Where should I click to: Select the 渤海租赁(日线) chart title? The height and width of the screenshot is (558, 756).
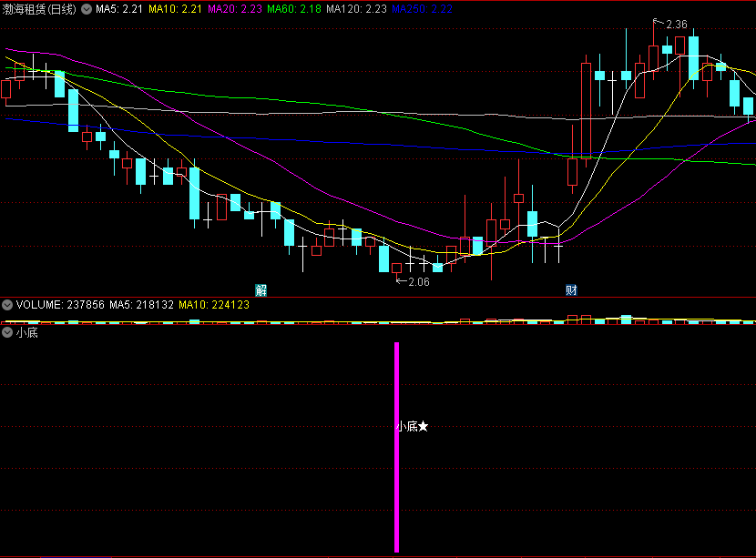[x=39, y=9]
